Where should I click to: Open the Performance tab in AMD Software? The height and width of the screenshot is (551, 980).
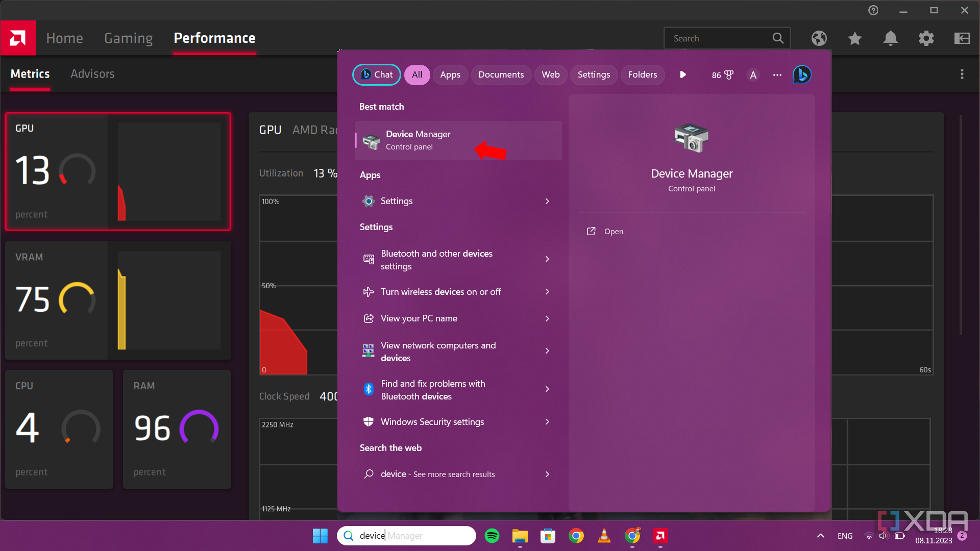click(x=214, y=38)
